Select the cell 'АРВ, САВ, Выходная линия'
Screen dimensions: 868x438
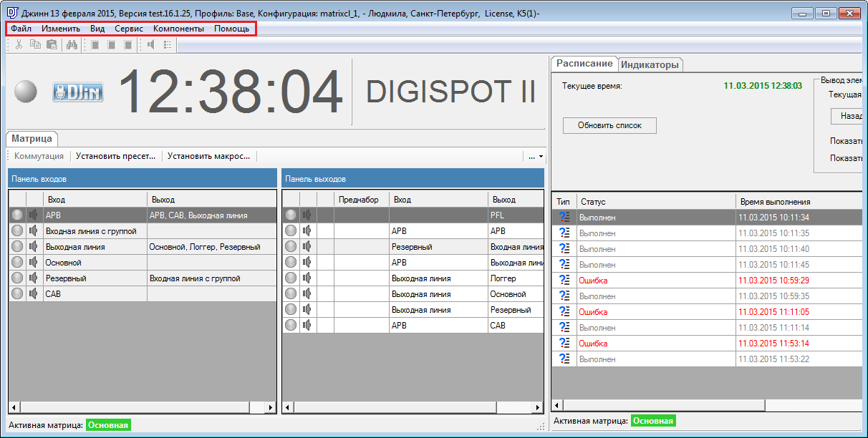tap(212, 215)
